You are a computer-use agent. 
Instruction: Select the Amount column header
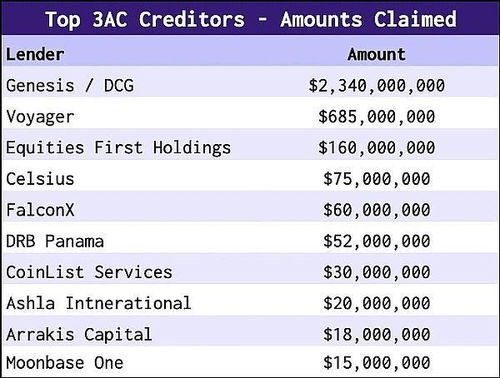point(377,54)
